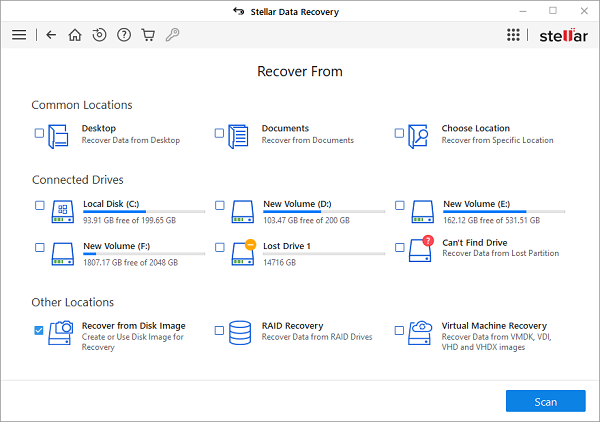600x422 pixels.
Task: Click New Volume (E:) usage bar
Action: coord(504,212)
